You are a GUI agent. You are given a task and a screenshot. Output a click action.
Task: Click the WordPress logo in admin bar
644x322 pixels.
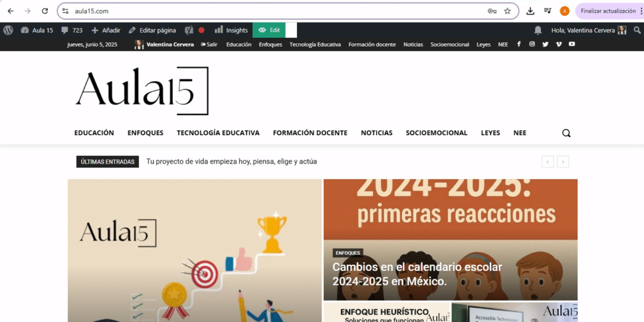click(x=8, y=30)
